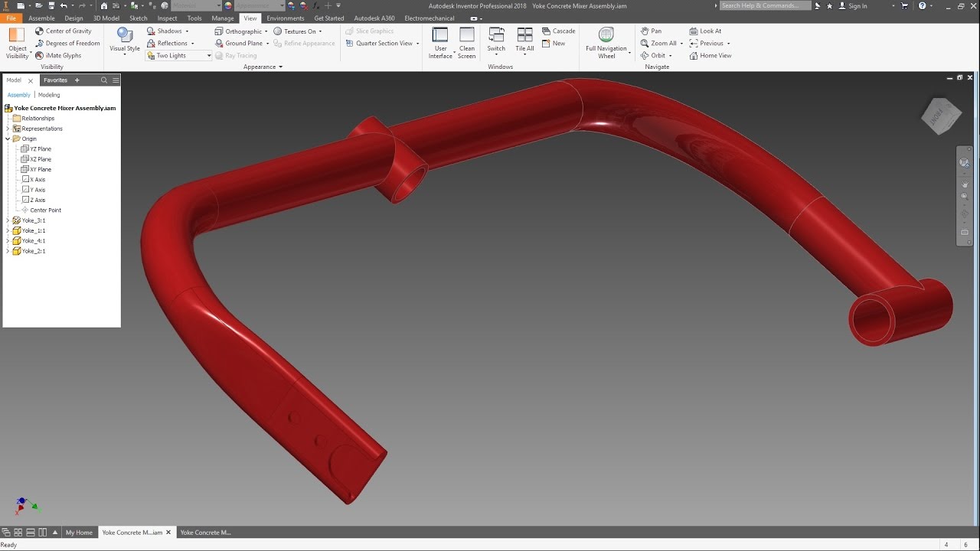Screen dimensions: 980x551
Task: Open the Help question mark icon
Action: tap(921, 5)
